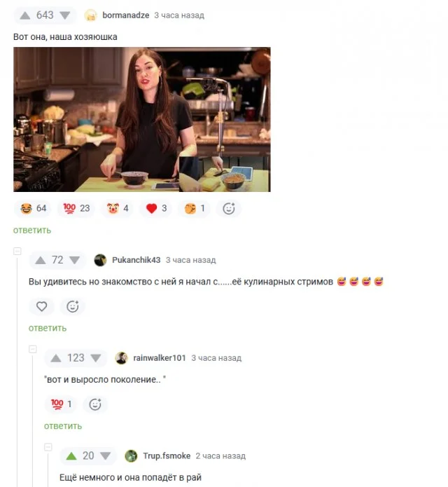Add the laughing emoji reaction with 64
Viewport: 448px width, 487px height.
33,208
